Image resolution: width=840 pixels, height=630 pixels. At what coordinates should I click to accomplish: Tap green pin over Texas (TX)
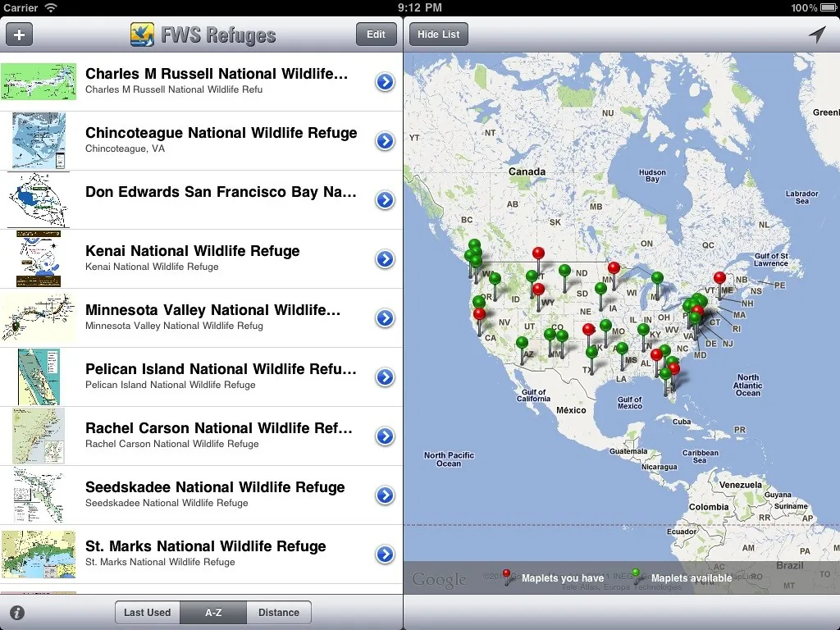(x=591, y=352)
